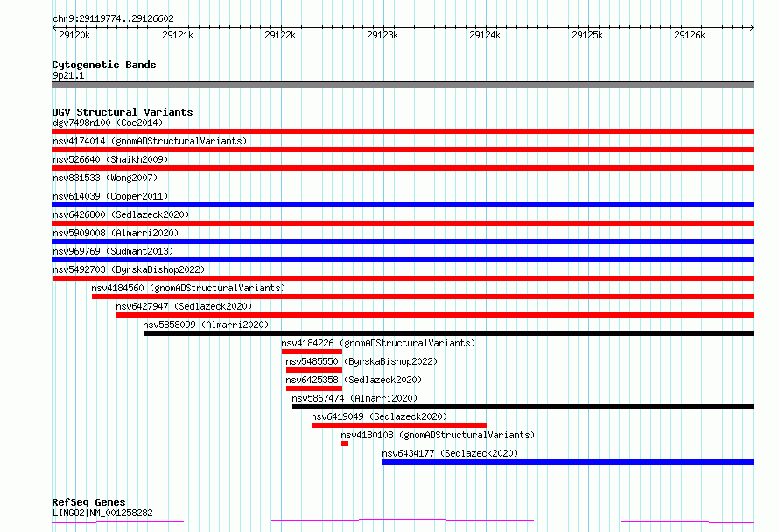Open the nsv5492703 (ByrskaBishop2022) variant label
This screenshot has width=779, height=532.
(129, 269)
